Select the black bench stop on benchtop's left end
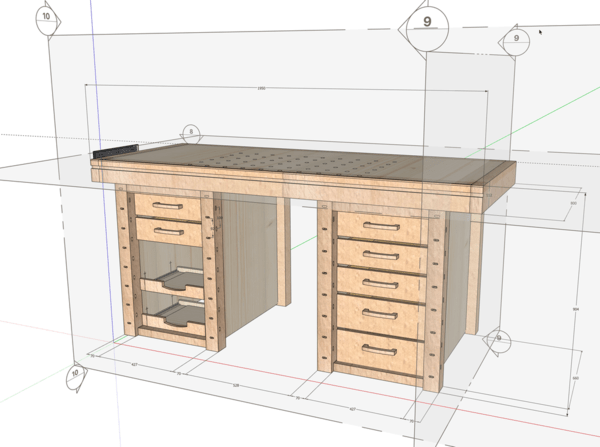Image resolution: width=600 pixels, height=447 pixels. coord(113,150)
